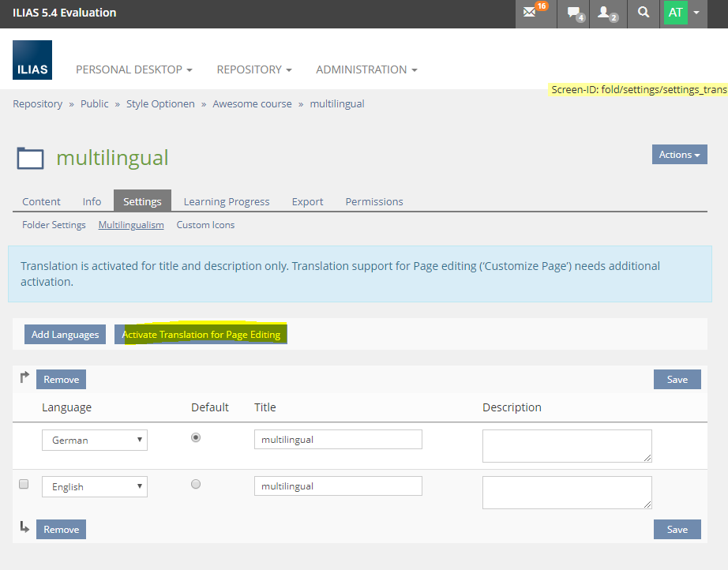Viewport: 728px width, 570px height.
Task: Open the Custom Icons sub-tab
Action: point(205,225)
